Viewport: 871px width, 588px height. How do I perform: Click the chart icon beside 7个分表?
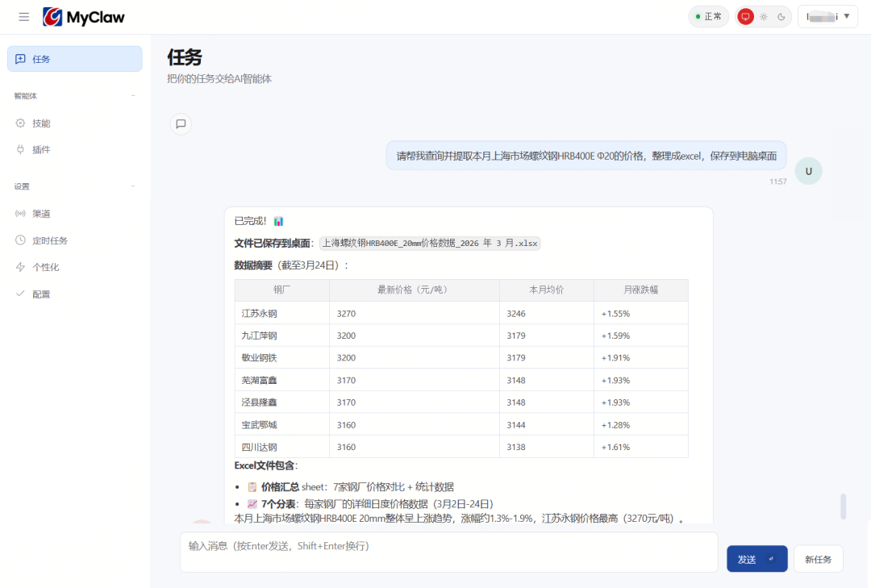(x=252, y=504)
